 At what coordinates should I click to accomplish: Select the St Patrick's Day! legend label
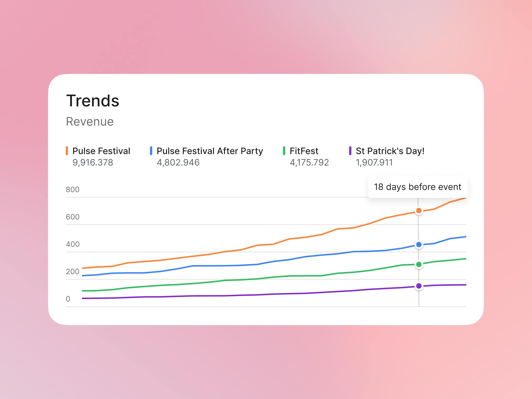click(390, 151)
